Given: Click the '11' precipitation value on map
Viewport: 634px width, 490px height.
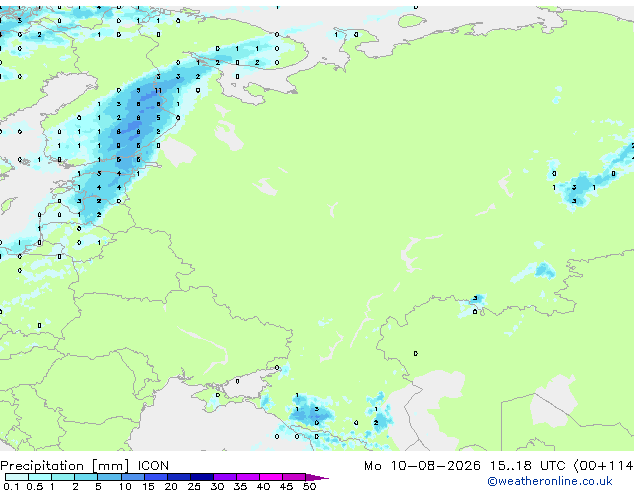Looking at the screenshot, I should tap(158, 91).
